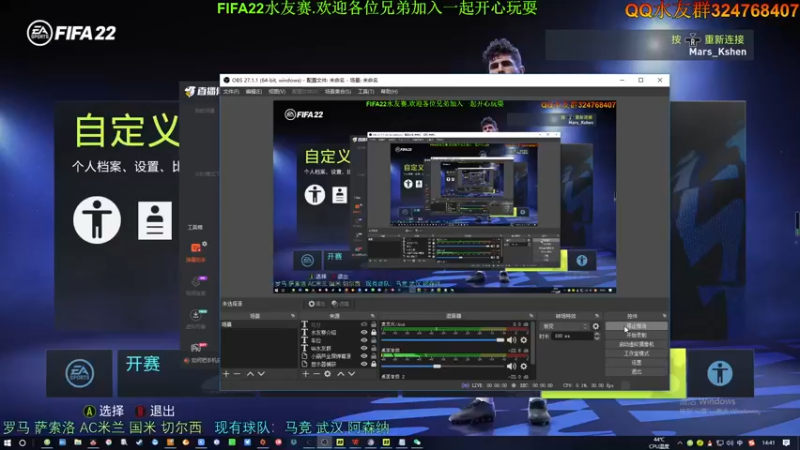800x450 pixels.
Task: Pop out the 转场特效 dock panel
Action: point(597,316)
